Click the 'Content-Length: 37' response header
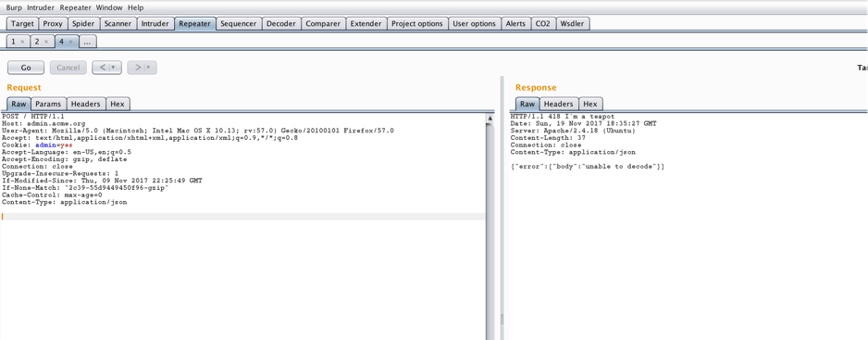Viewport: 868px width, 340px height. click(x=548, y=137)
